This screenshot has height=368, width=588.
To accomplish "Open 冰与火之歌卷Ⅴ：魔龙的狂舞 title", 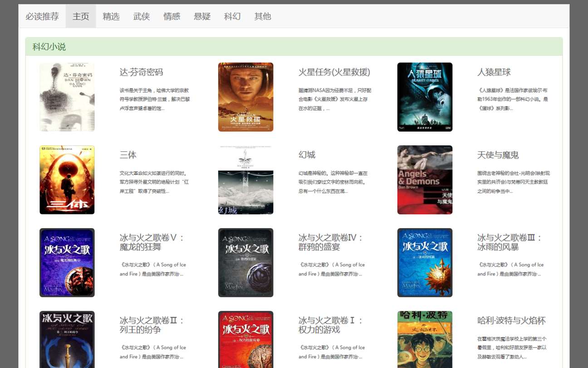I will click(152, 242).
